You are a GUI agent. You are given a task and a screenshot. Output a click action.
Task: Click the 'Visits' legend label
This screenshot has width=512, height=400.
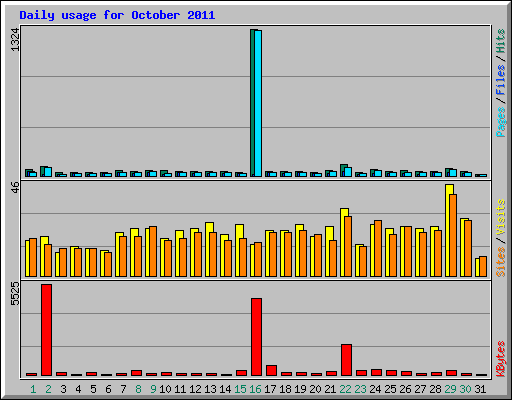[x=500, y=217]
